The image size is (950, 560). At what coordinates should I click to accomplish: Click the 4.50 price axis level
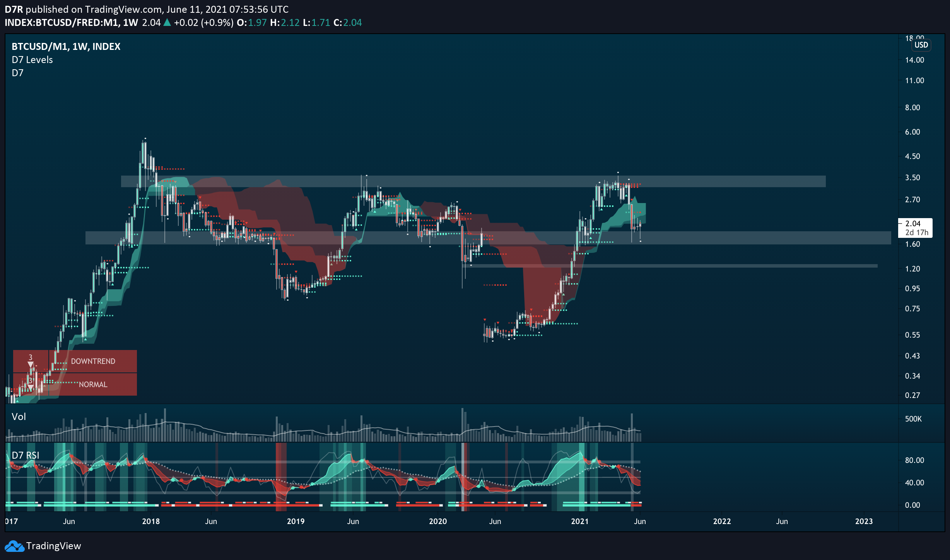pyautogui.click(x=912, y=156)
